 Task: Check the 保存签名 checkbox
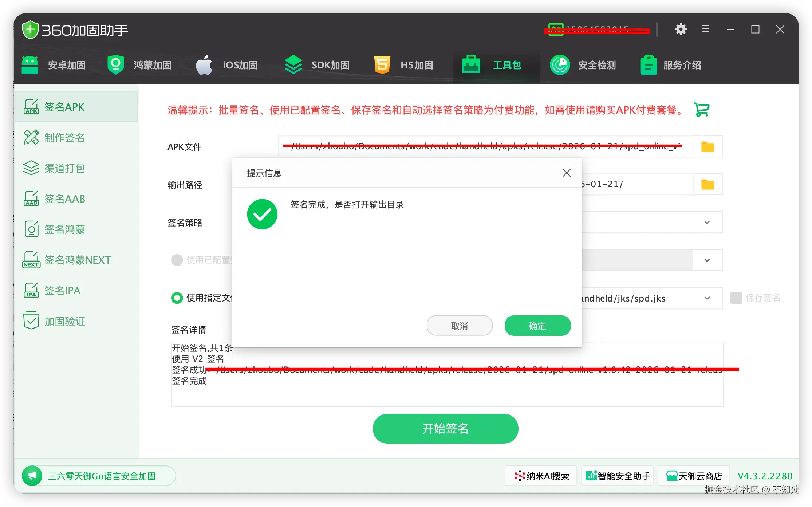pos(736,298)
